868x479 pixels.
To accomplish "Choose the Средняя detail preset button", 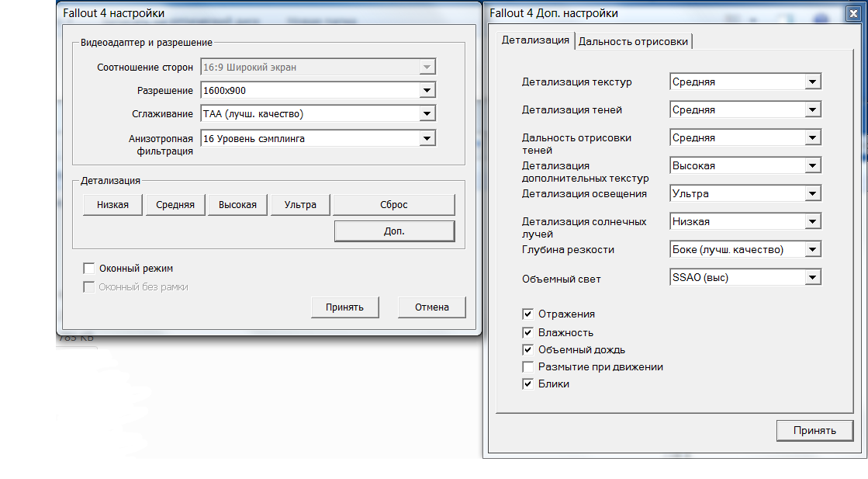I will [x=175, y=204].
